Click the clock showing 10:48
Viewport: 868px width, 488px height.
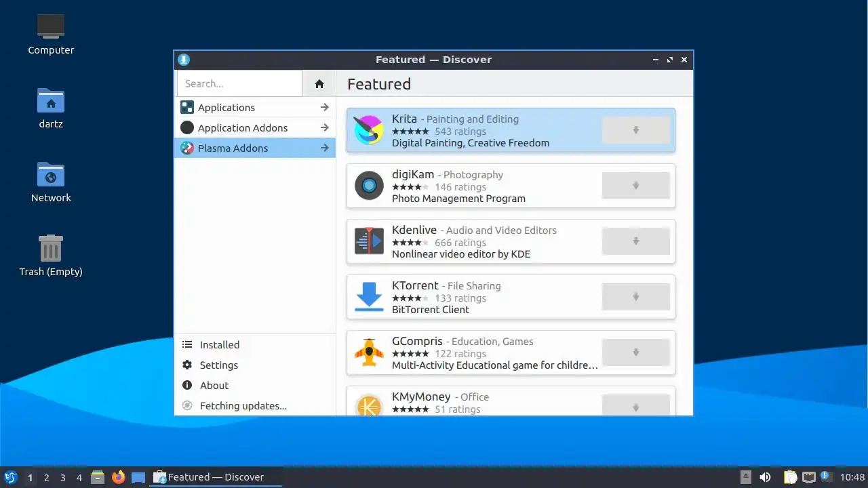(x=852, y=477)
